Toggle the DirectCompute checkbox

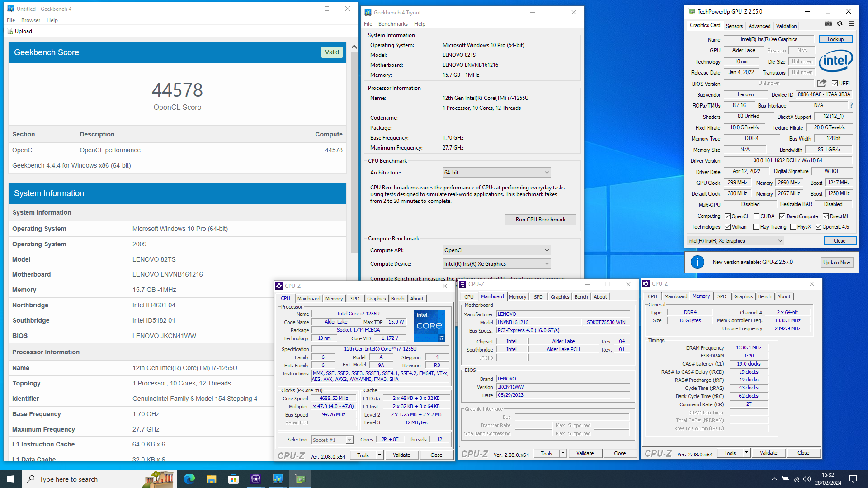click(x=782, y=216)
